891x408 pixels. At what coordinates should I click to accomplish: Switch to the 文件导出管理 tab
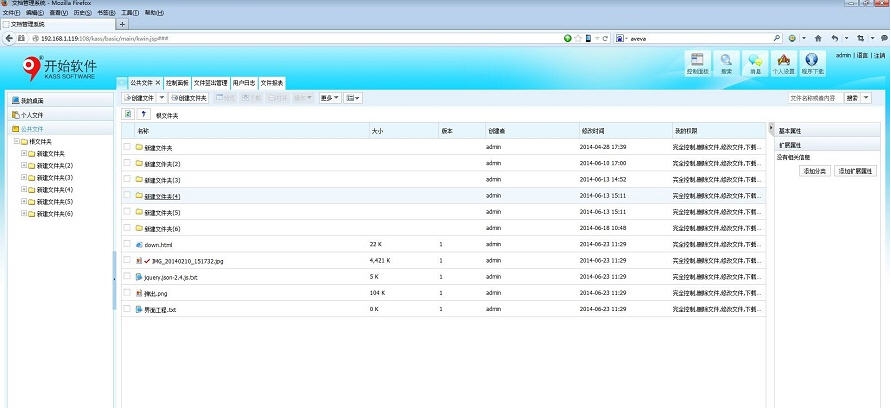pos(210,83)
